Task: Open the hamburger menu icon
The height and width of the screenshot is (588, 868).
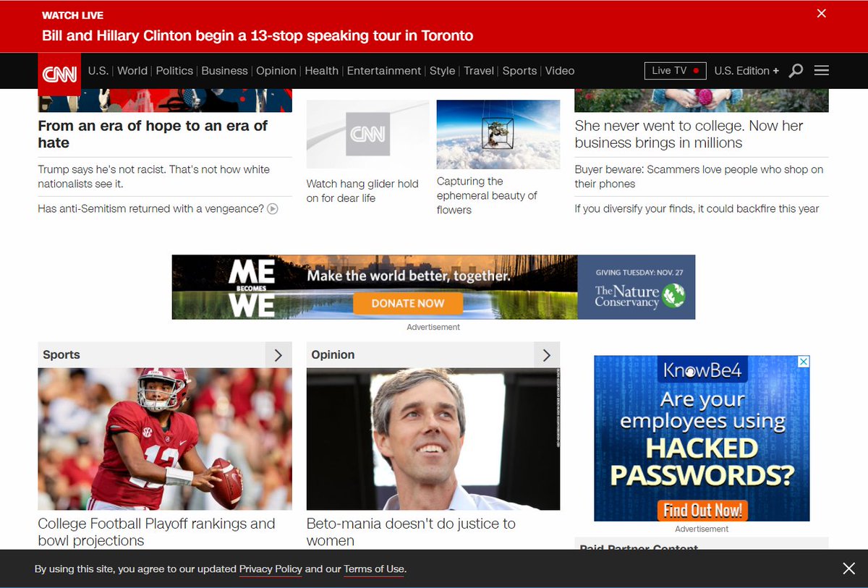Action: (x=822, y=71)
